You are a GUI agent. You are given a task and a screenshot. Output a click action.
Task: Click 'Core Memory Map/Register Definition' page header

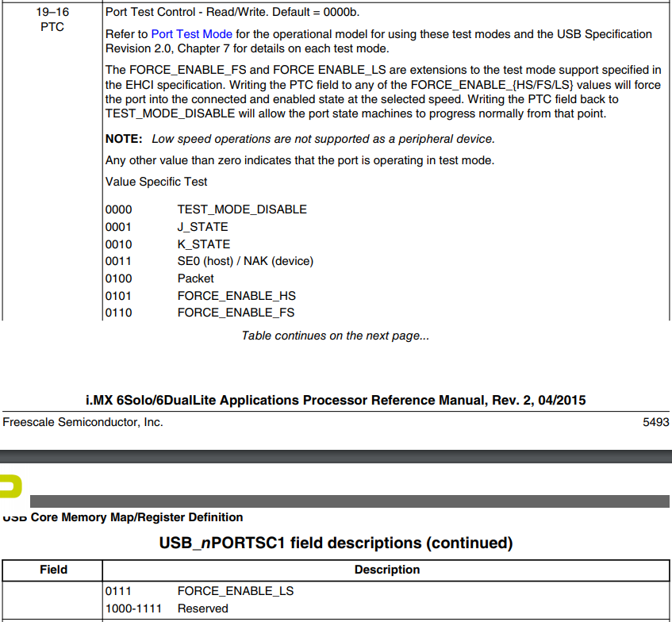tap(136, 517)
